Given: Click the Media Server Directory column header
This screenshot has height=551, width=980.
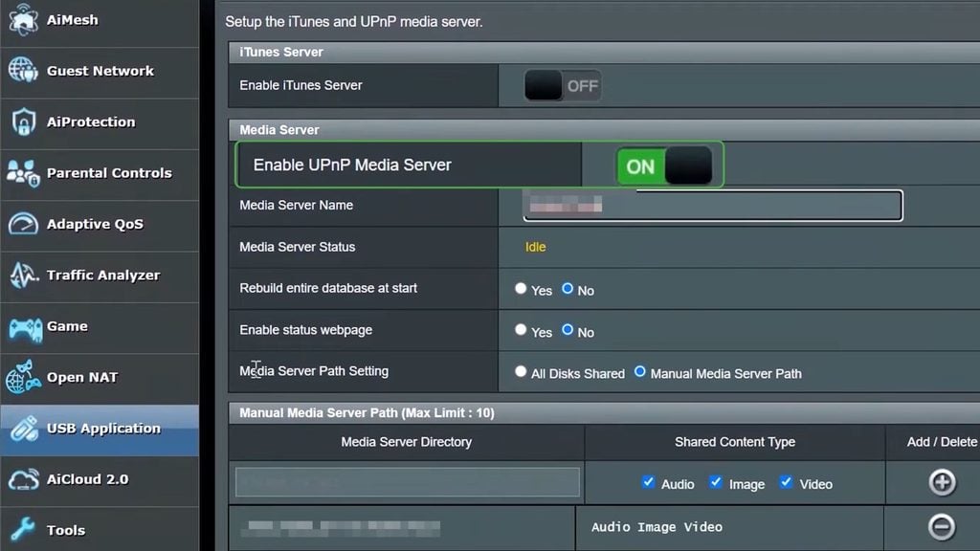Looking at the screenshot, I should point(406,442).
